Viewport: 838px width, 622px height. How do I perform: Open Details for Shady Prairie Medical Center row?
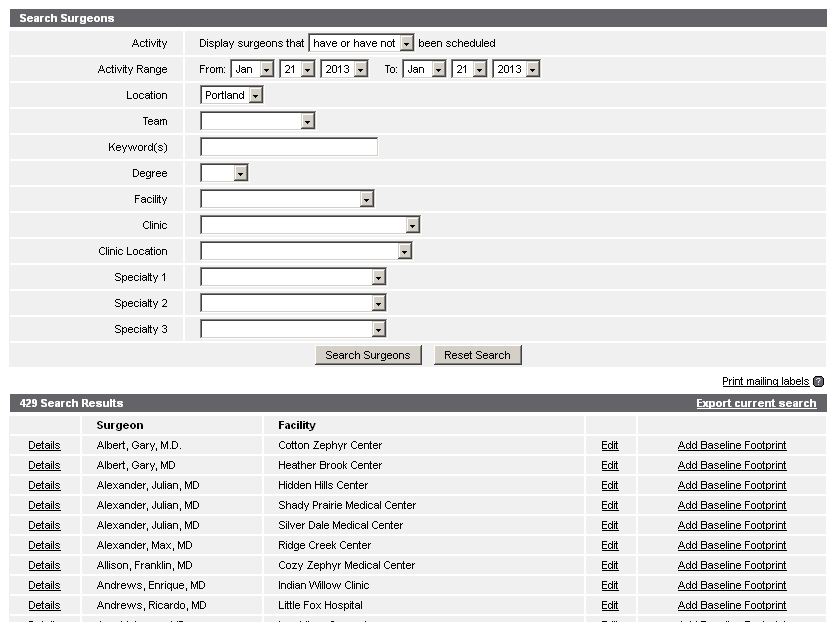pyautogui.click(x=44, y=506)
